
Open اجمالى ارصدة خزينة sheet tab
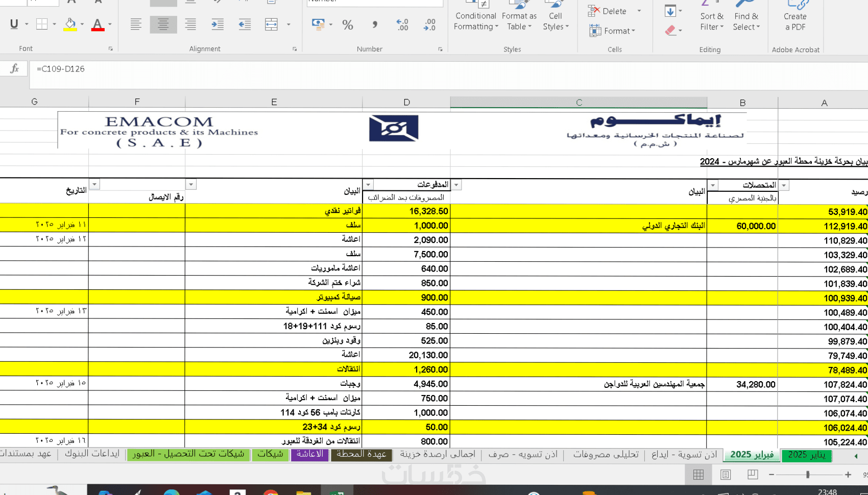tap(438, 454)
